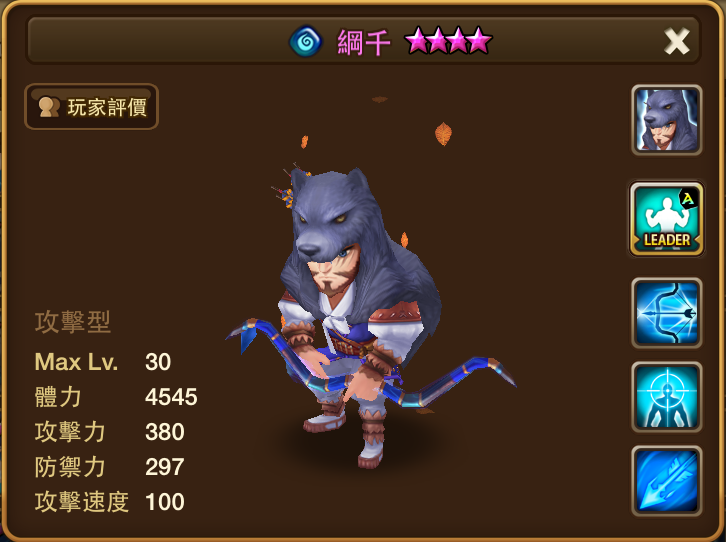Open the 玩家評價 player reviews button
The image size is (726, 542).
tap(91, 106)
